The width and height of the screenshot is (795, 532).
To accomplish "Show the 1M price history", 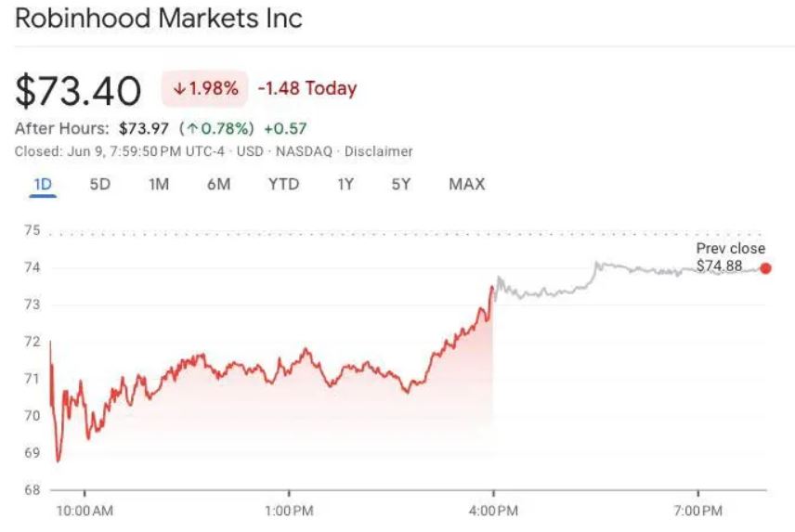I will pyautogui.click(x=159, y=184).
